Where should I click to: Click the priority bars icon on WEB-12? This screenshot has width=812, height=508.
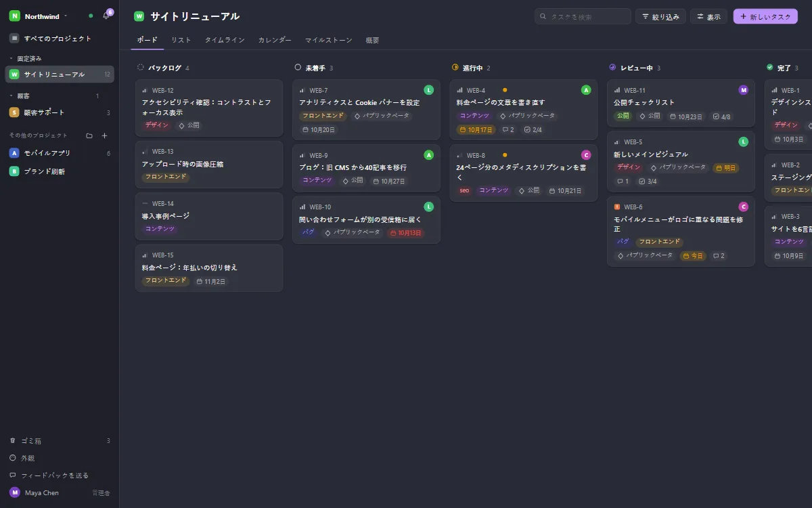(145, 90)
